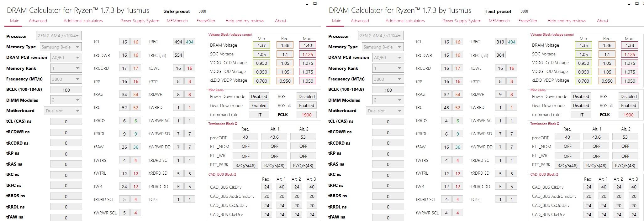Click tRDWR value 9 in Fast preset window
644x221 pixels.
pyautogui.click(x=500, y=94)
